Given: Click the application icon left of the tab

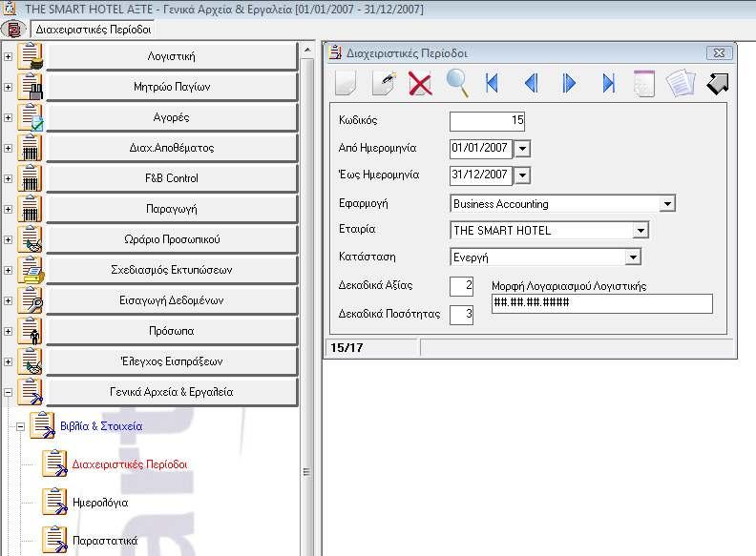Looking at the screenshot, I should click(x=14, y=30).
